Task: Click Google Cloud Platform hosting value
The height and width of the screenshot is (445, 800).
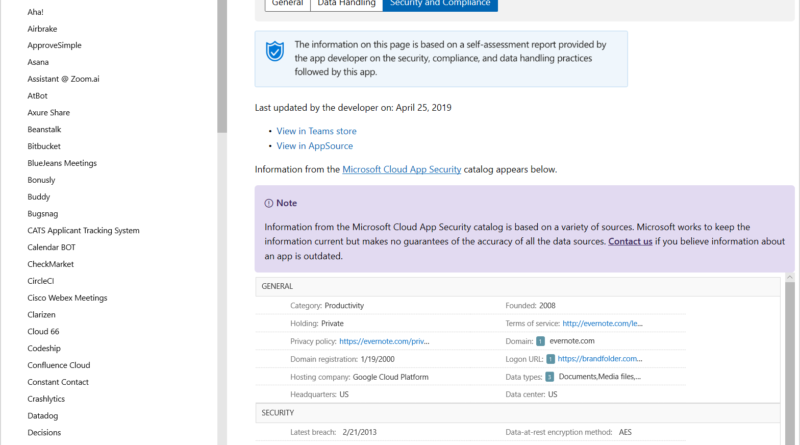Action: 390,377
